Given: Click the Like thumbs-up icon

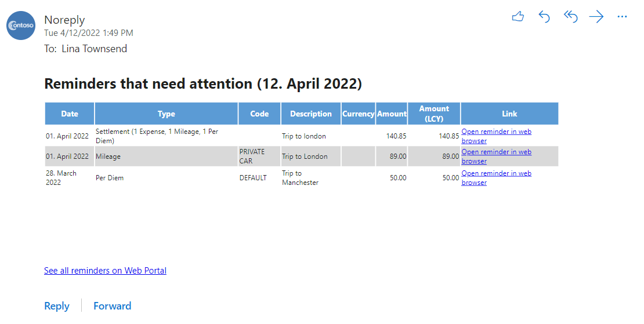Looking at the screenshot, I should [518, 16].
